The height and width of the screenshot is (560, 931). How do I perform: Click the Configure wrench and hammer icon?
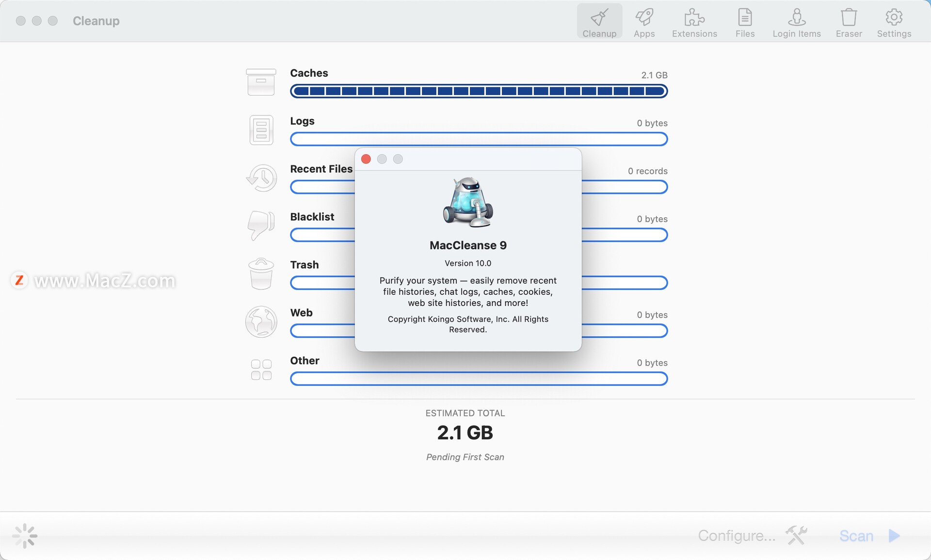click(x=796, y=535)
